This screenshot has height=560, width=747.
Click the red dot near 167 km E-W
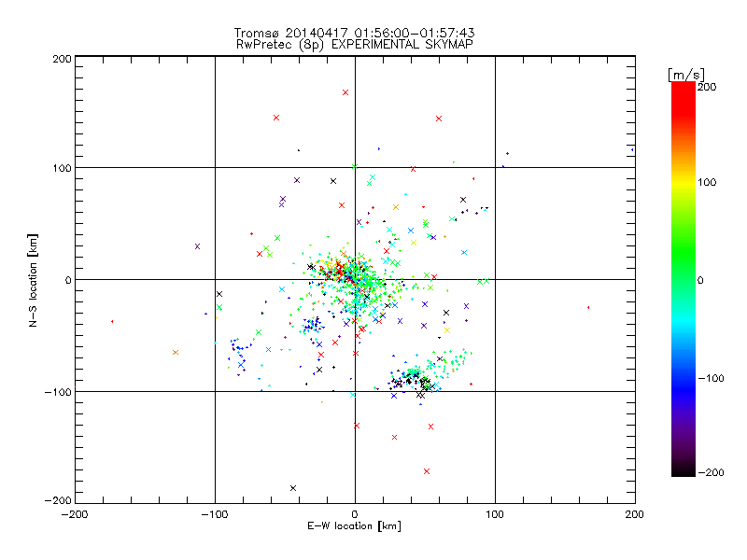[588, 308]
